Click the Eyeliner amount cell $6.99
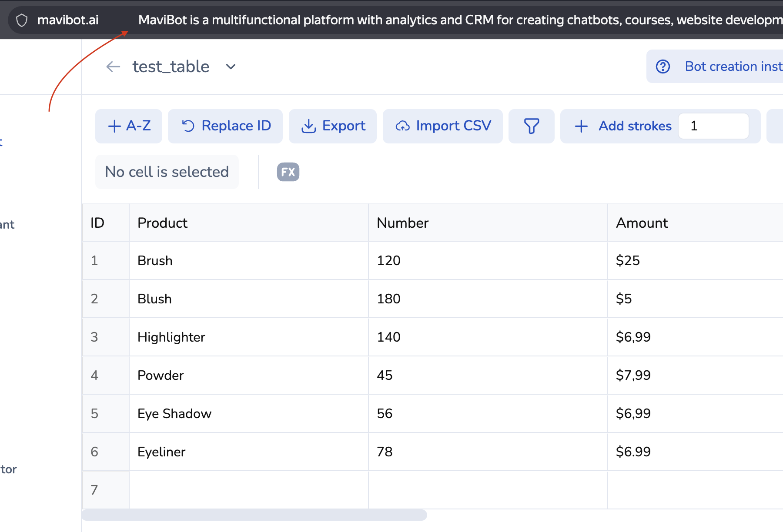Screen dimensions: 783x532 coord(695,452)
